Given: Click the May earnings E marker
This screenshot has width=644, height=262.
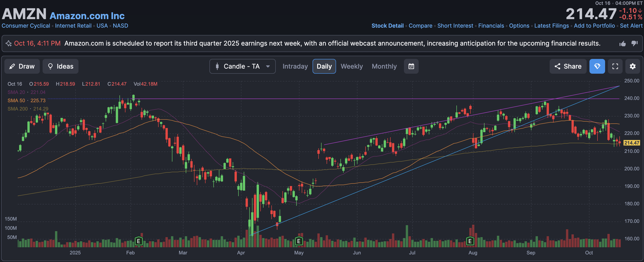Looking at the screenshot, I should (299, 241).
